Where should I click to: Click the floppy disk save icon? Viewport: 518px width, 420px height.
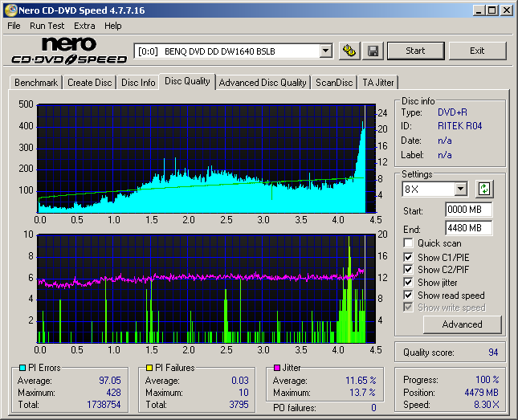[373, 51]
